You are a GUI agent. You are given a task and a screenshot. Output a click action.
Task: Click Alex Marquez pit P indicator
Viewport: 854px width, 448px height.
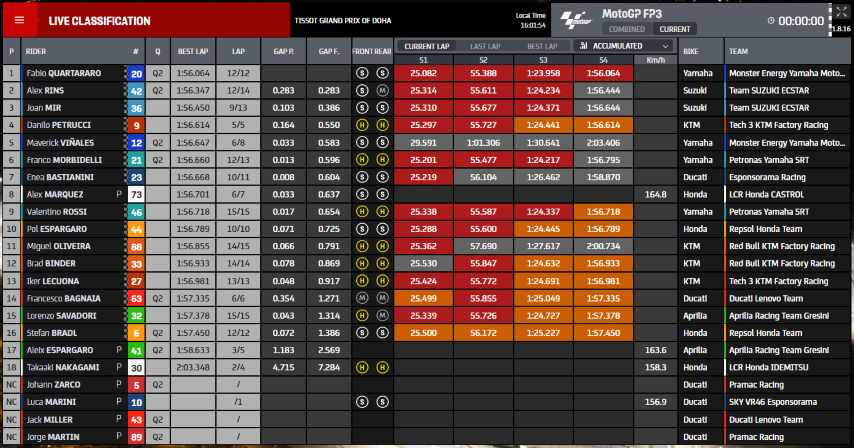[x=119, y=194]
